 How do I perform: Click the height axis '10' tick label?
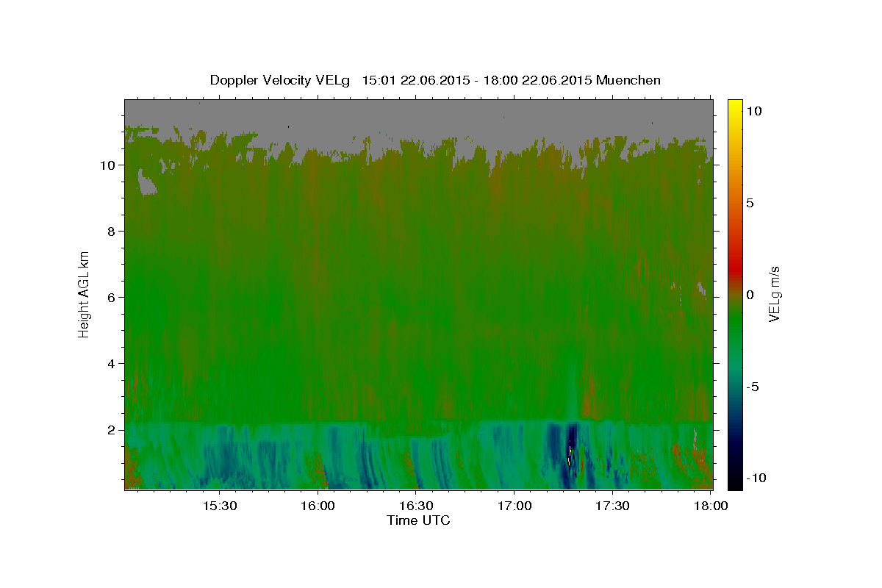pos(108,165)
